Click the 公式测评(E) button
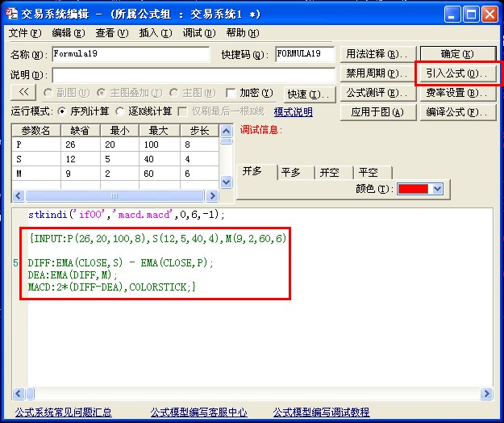 pos(378,93)
